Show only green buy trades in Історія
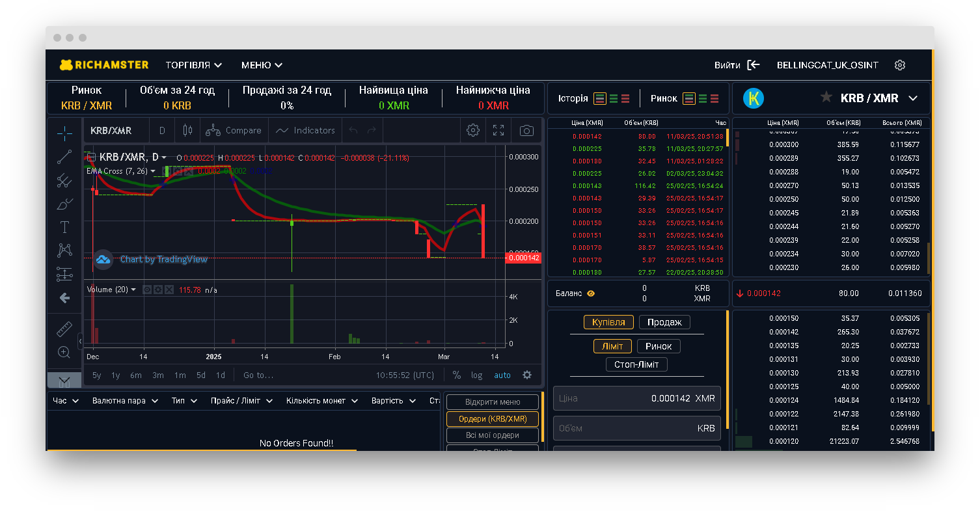This screenshot has height=516, width=980. point(614,98)
